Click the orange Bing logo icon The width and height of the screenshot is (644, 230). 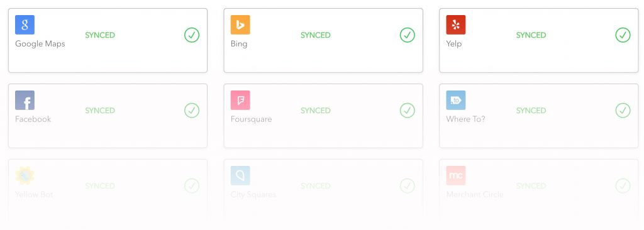(240, 25)
